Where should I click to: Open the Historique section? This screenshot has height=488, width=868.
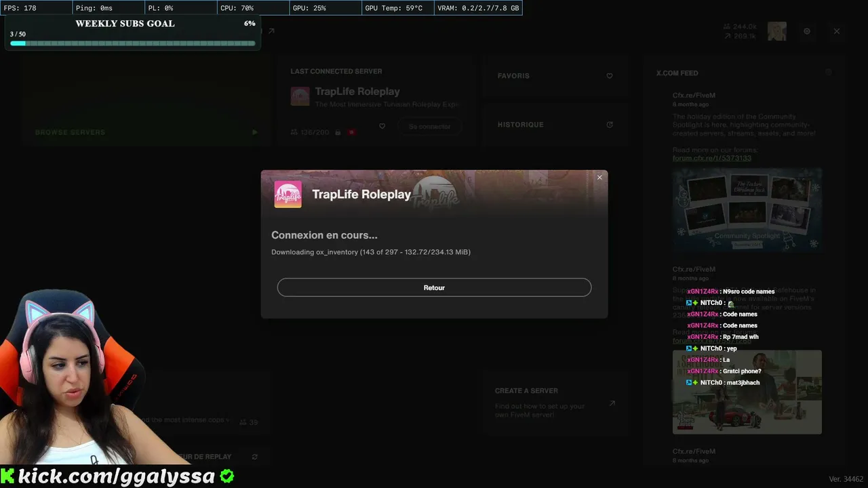(x=555, y=125)
